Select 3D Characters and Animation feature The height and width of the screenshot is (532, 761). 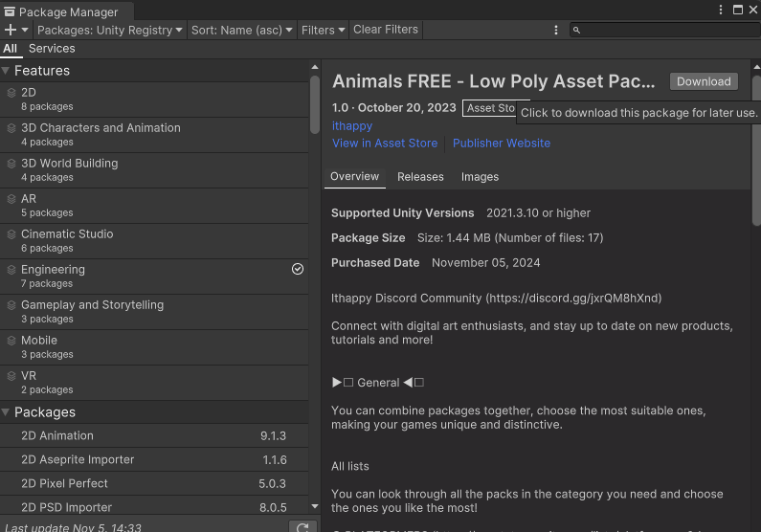(154, 135)
